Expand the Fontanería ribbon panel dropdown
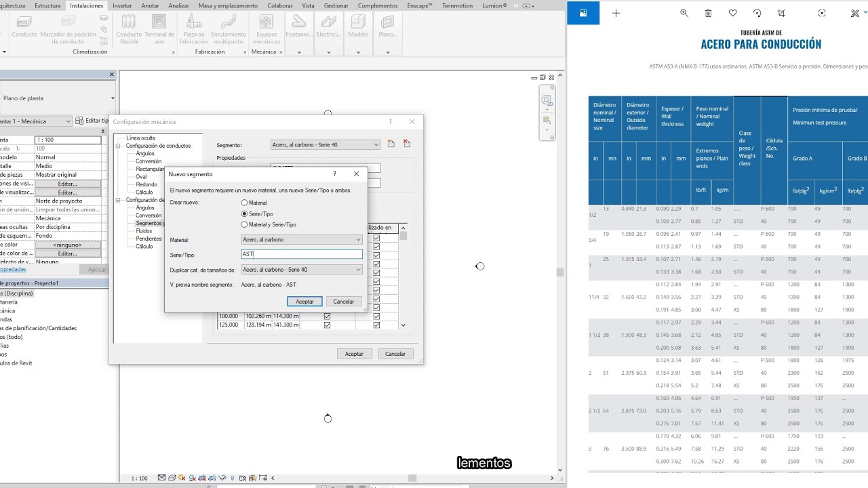The image size is (868, 488). (x=298, y=52)
